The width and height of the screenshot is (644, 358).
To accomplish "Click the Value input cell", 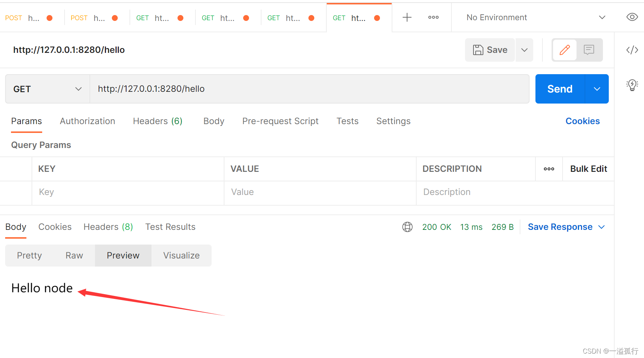I will click(320, 192).
